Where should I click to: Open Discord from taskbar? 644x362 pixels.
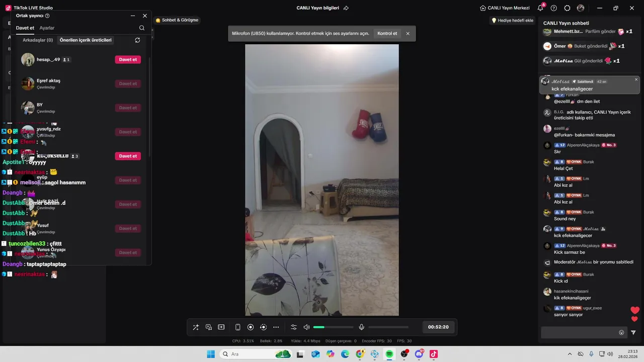419,354
